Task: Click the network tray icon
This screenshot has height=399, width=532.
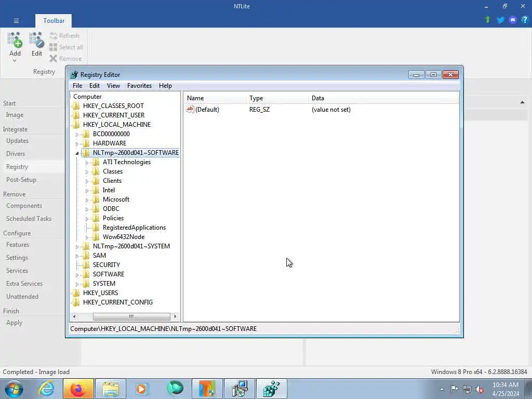Action: click(x=467, y=389)
